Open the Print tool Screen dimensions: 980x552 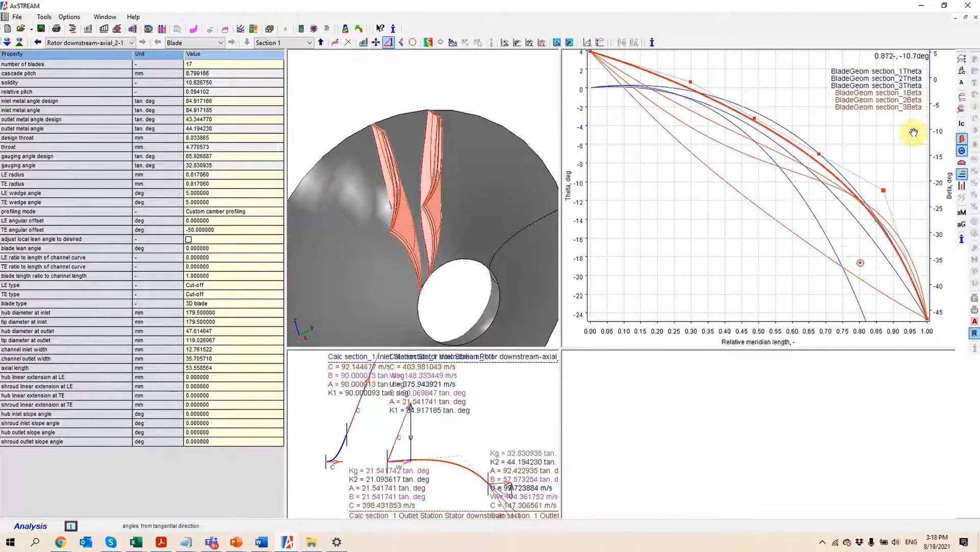pos(56,29)
